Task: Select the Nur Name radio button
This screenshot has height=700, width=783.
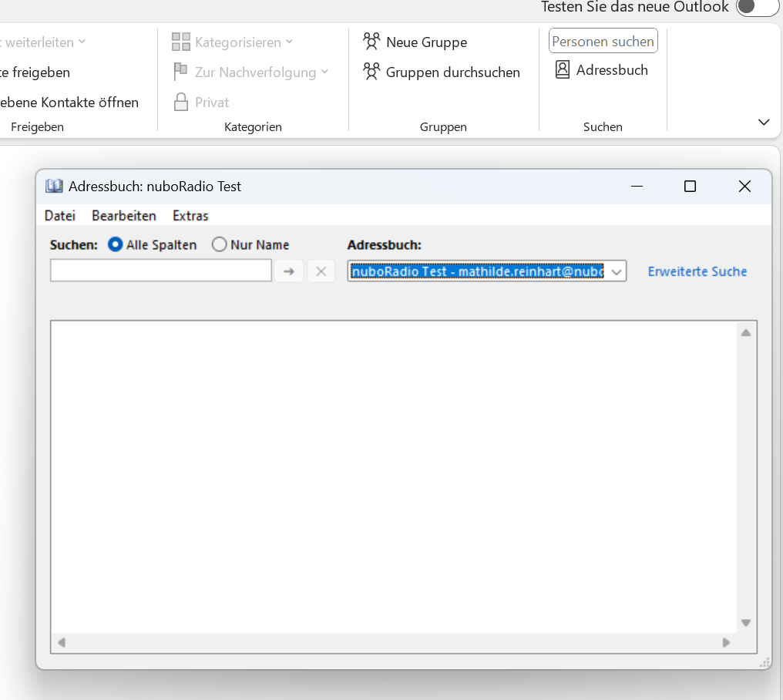Action: click(x=219, y=244)
